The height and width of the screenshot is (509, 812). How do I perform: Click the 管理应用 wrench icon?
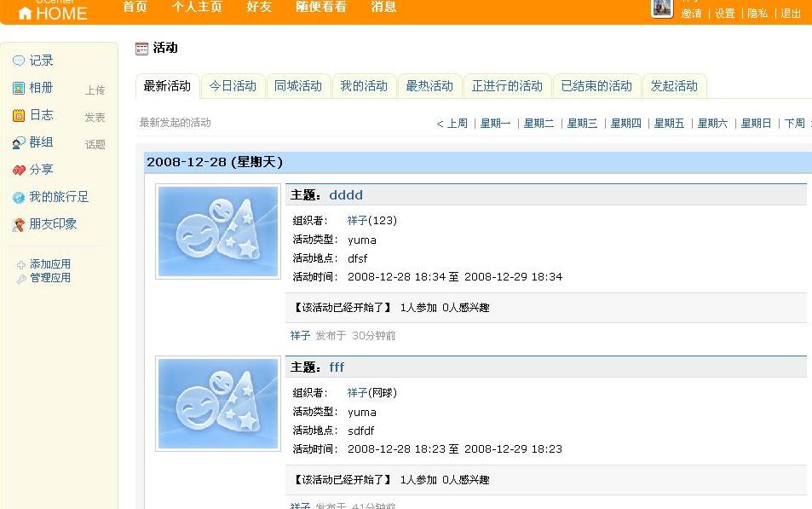pyautogui.click(x=21, y=279)
